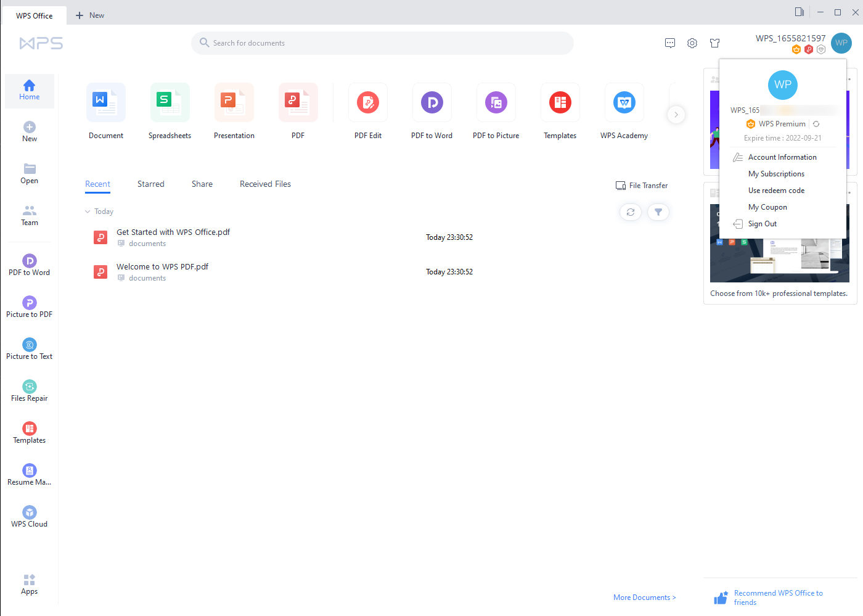Click the thumbs-up recommend icon
863x616 pixels.
click(x=721, y=598)
